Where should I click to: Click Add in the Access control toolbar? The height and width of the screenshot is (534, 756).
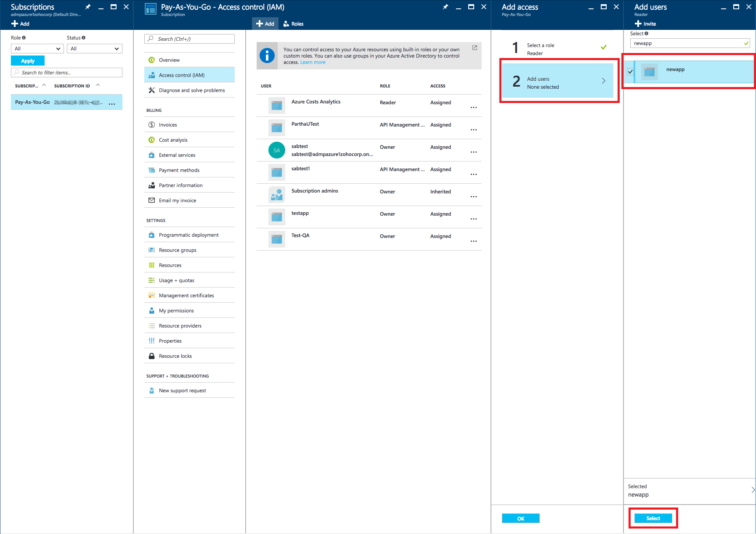coord(265,24)
